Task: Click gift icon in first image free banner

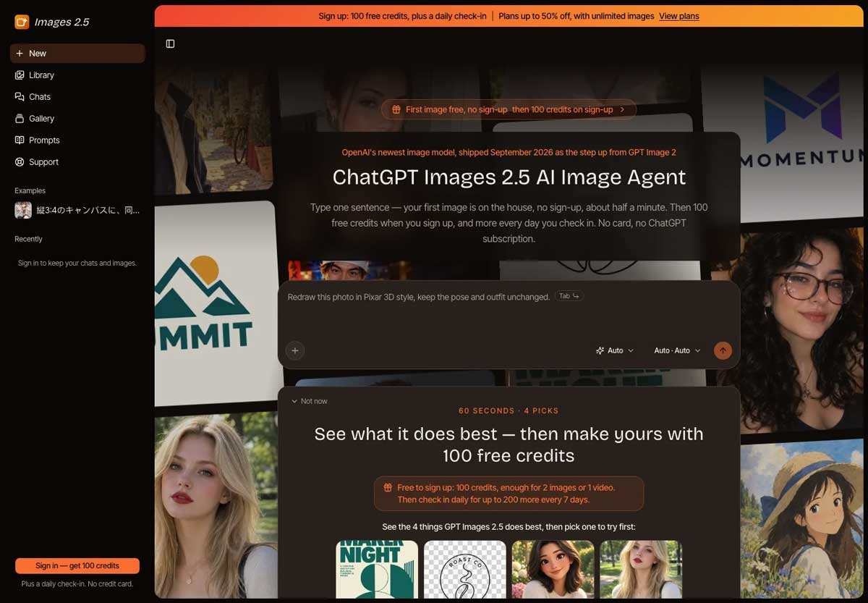Action: click(x=396, y=109)
